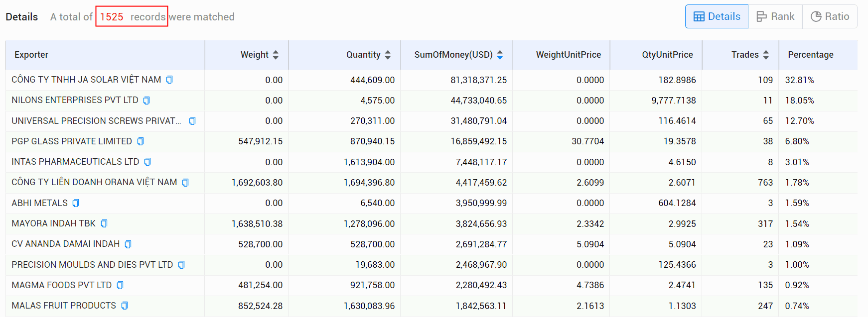Sort by Quantity using sort arrows
This screenshot has height=317, width=868.
tap(388, 55)
